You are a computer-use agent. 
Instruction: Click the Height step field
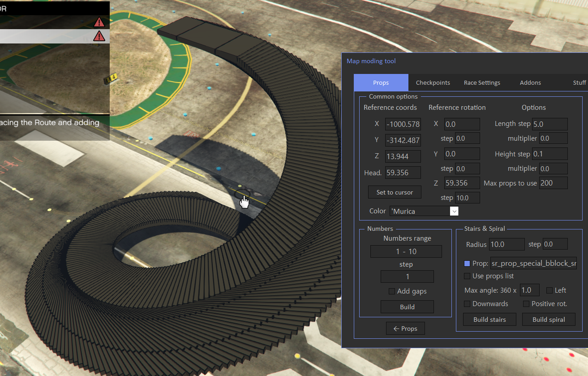(x=550, y=154)
